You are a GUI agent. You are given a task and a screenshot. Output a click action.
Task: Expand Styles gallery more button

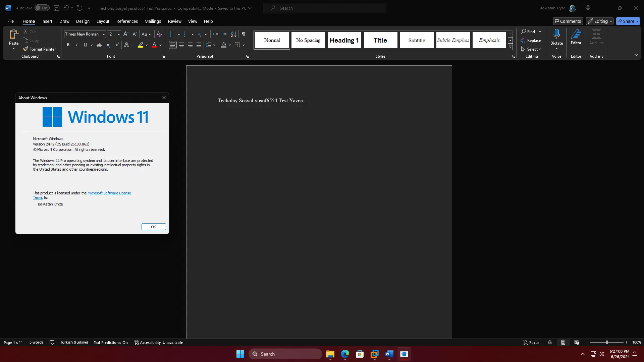pyautogui.click(x=510, y=47)
